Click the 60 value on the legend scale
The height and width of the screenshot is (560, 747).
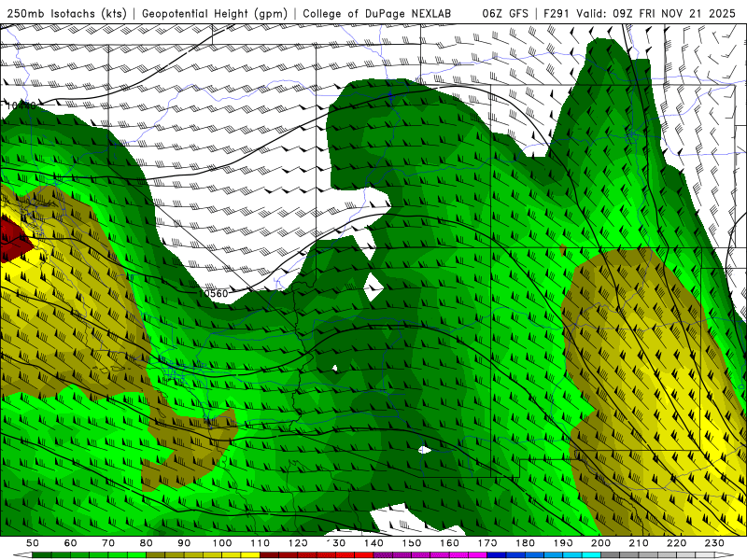click(x=71, y=543)
